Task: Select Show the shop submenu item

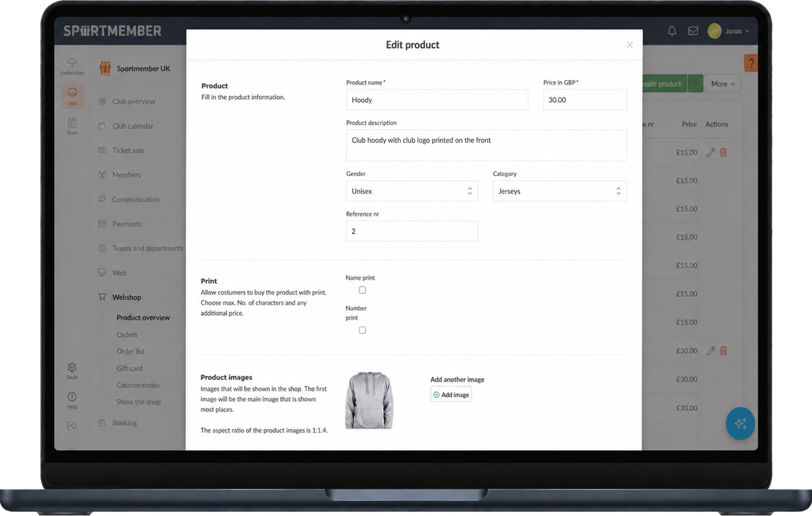Action: 139,402
